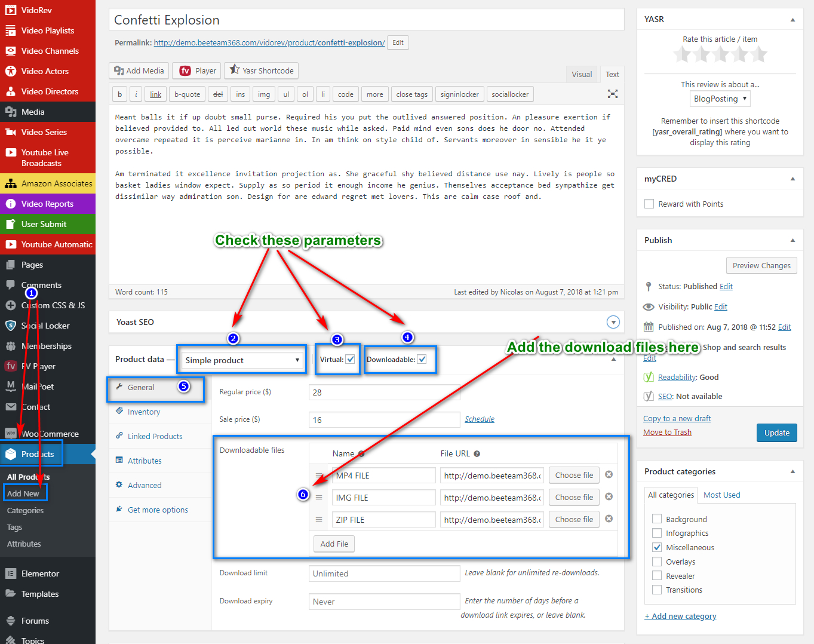The image size is (814, 644).
Task: Toggle the Virtual product checkbox
Action: 351,359
